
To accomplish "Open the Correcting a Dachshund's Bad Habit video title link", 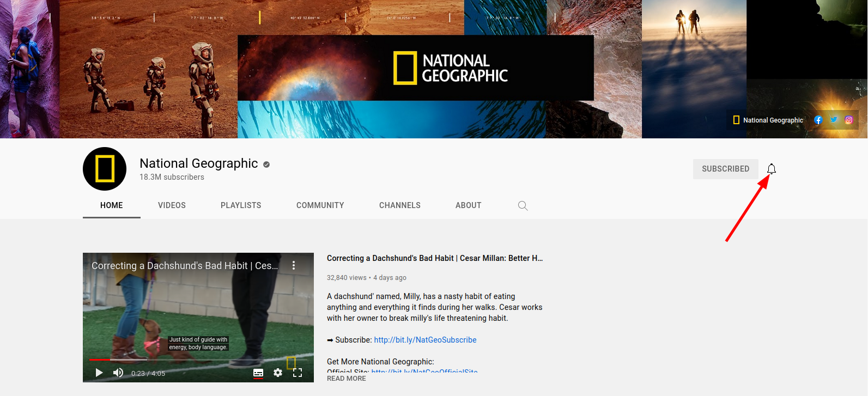I will point(435,258).
